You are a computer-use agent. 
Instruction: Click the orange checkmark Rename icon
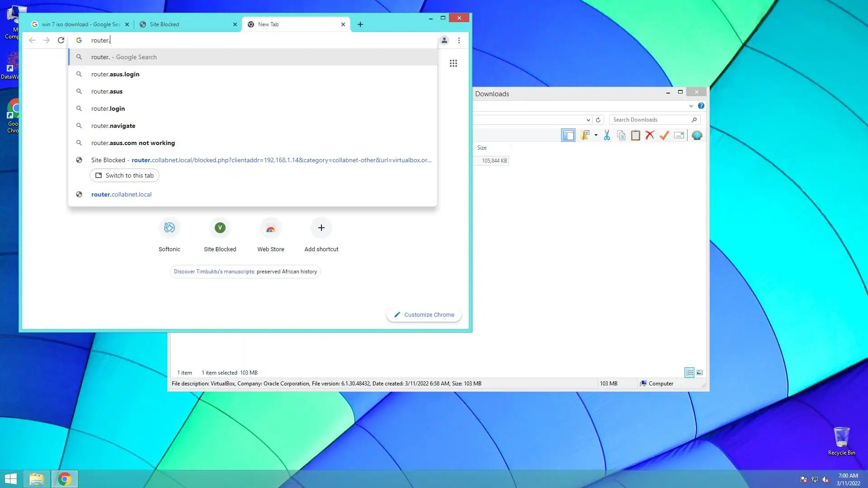(x=664, y=135)
